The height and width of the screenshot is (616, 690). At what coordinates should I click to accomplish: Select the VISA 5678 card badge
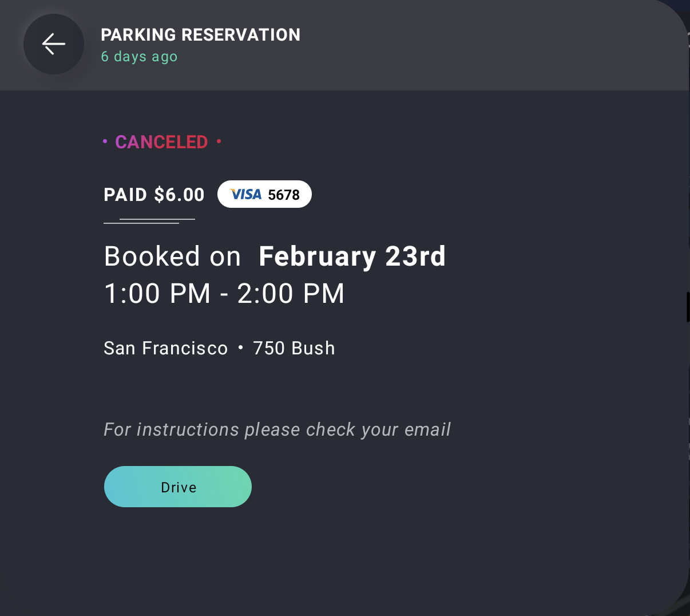point(264,194)
